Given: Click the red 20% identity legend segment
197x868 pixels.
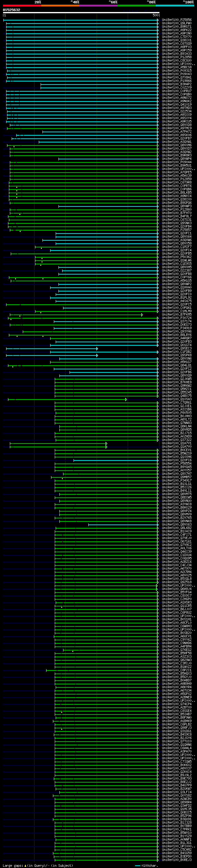Looking at the screenshot, I should [22, 6].
